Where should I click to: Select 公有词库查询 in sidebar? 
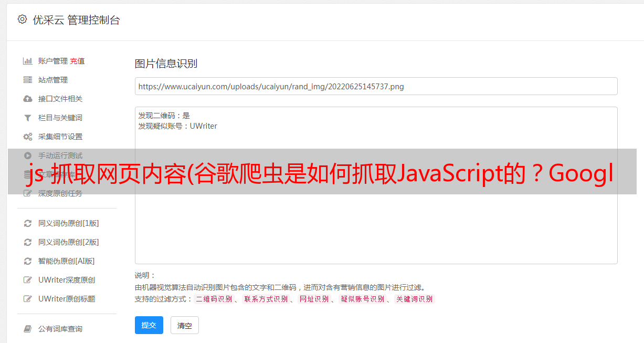coord(60,329)
